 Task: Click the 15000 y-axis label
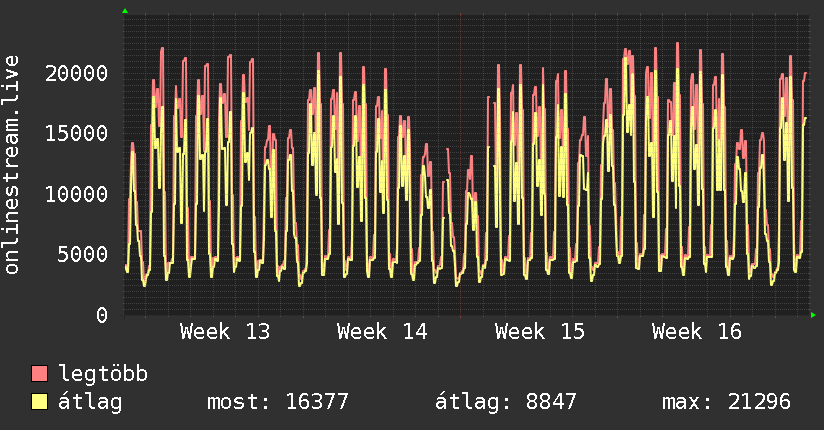(x=76, y=134)
